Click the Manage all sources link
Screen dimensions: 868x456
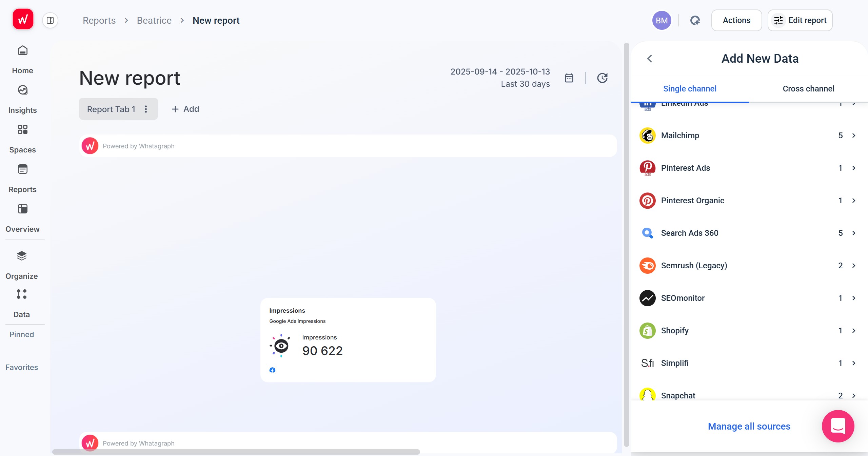pyautogui.click(x=749, y=426)
